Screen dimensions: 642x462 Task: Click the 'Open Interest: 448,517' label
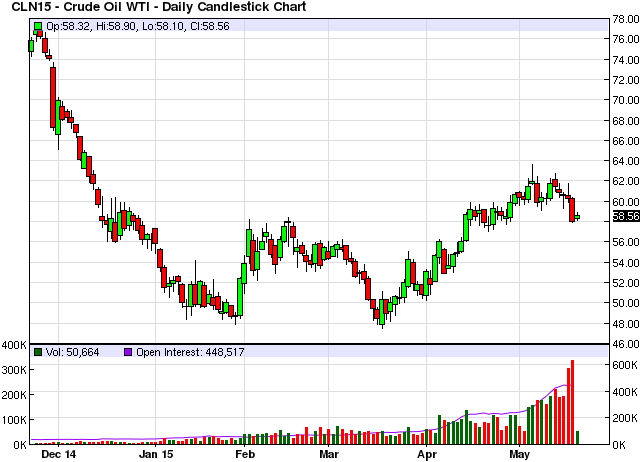pyautogui.click(x=190, y=352)
